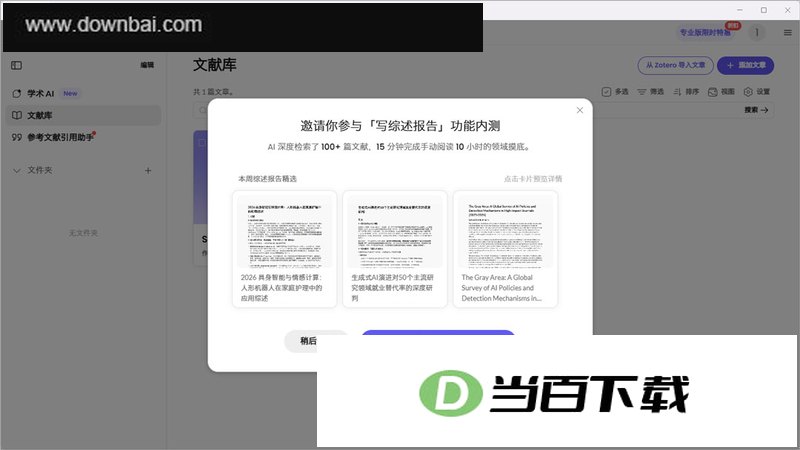Open The Gray Area report card
Screen dimensions: 800x450
tap(505, 249)
